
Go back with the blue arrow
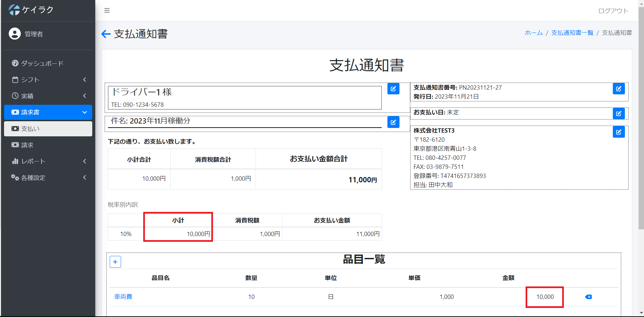coord(106,34)
